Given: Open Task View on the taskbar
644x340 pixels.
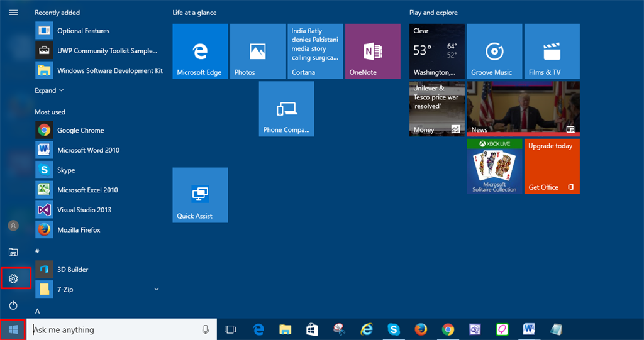Looking at the screenshot, I should 230,329.
